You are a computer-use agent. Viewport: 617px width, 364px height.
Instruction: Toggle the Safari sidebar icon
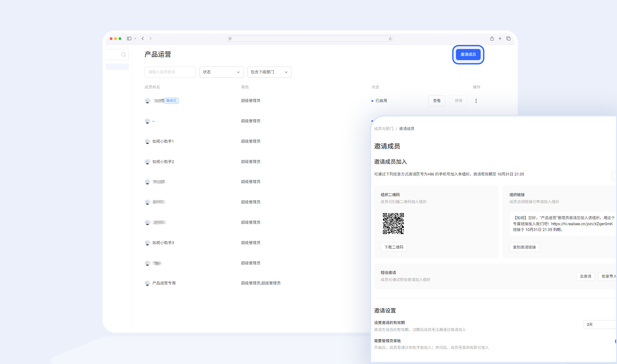(129, 38)
